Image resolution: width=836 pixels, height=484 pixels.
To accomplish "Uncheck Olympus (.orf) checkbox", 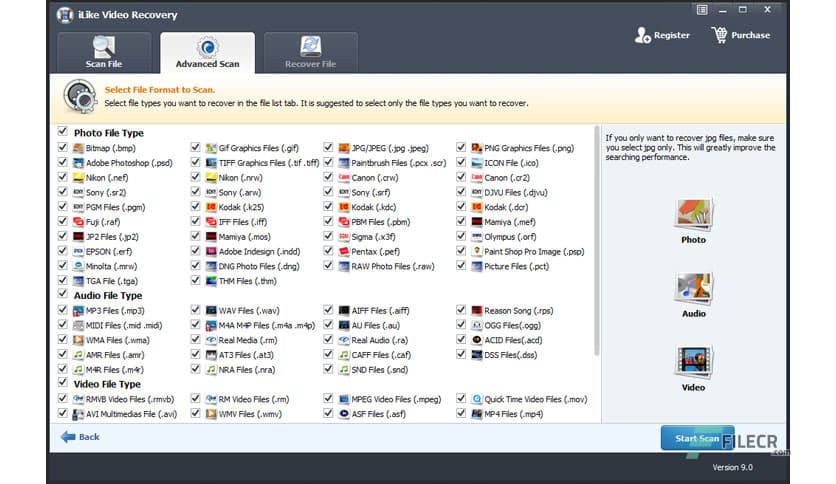I will (461, 236).
